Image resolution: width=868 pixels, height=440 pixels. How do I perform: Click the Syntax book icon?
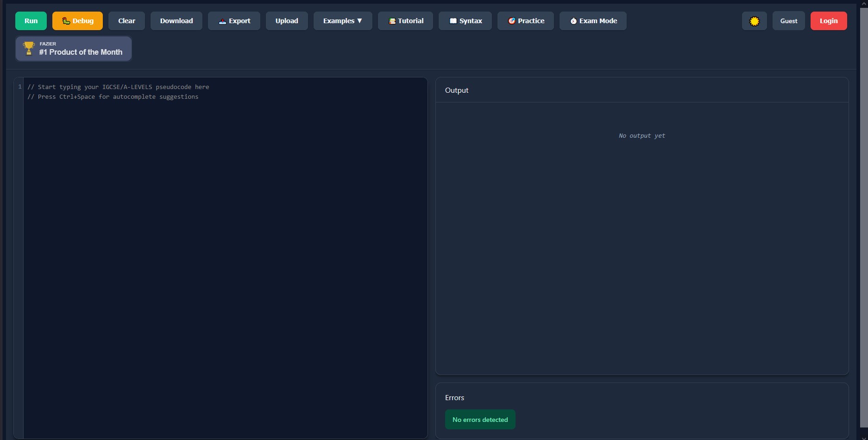[x=453, y=20]
